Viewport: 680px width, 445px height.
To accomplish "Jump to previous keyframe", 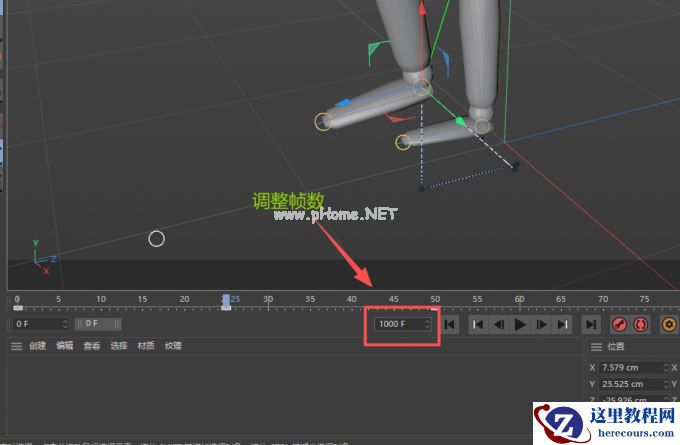I will (478, 324).
